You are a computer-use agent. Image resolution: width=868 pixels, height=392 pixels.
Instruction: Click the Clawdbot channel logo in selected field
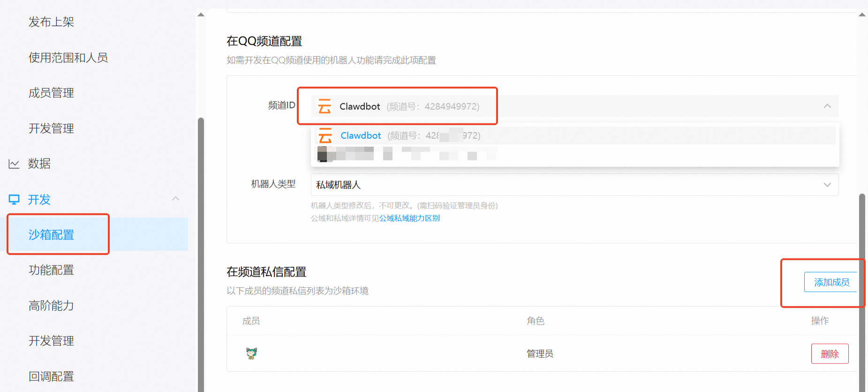tap(325, 106)
